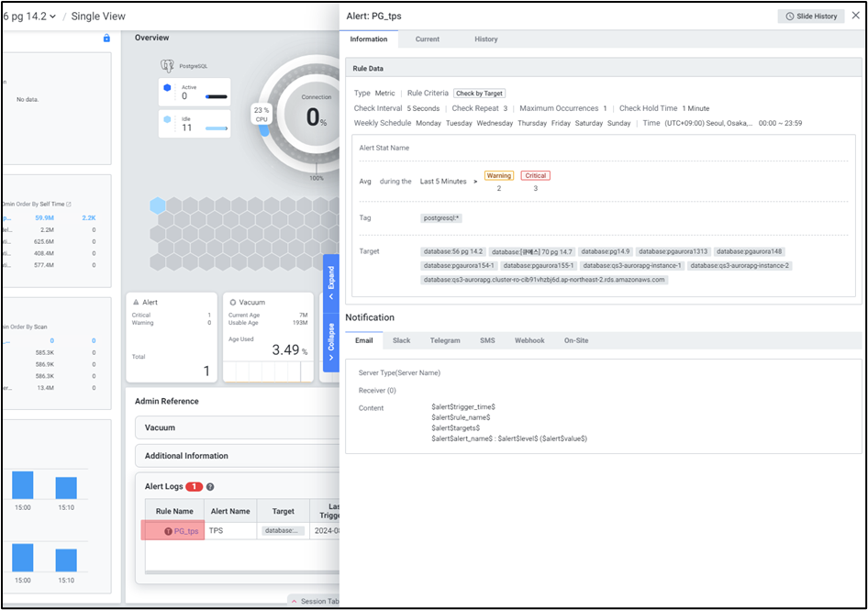868x610 pixels.
Task: Expand the side panel with Expand handle
Action: tap(330, 278)
